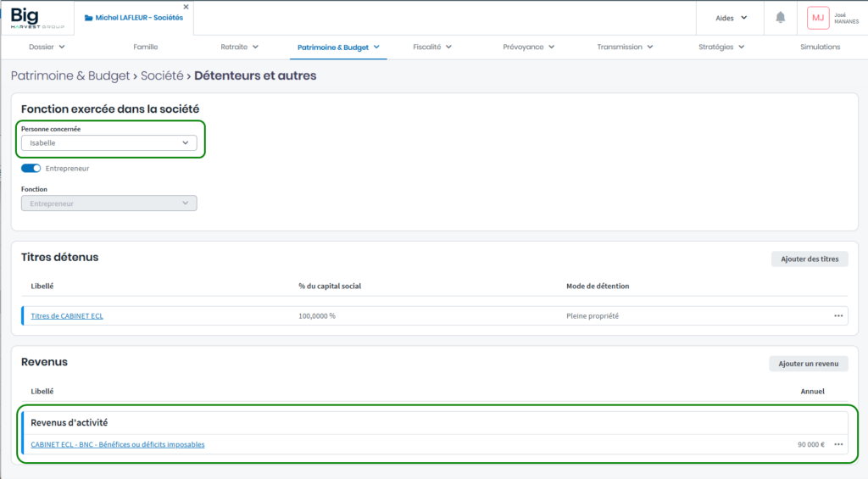This screenshot has width=868, height=479.
Task: Expand the Fiscalité menu
Action: coord(432,47)
